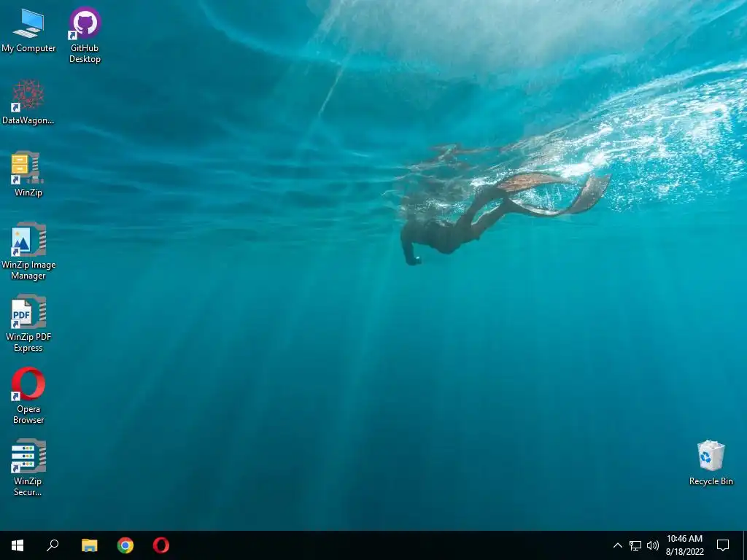The image size is (747, 560).
Task: Click the Show desktop strip
Action: [745, 545]
